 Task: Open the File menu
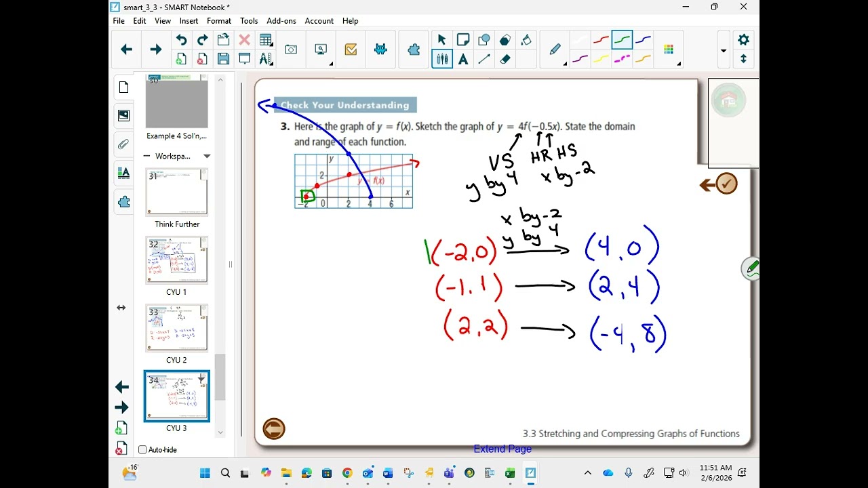[x=119, y=21]
